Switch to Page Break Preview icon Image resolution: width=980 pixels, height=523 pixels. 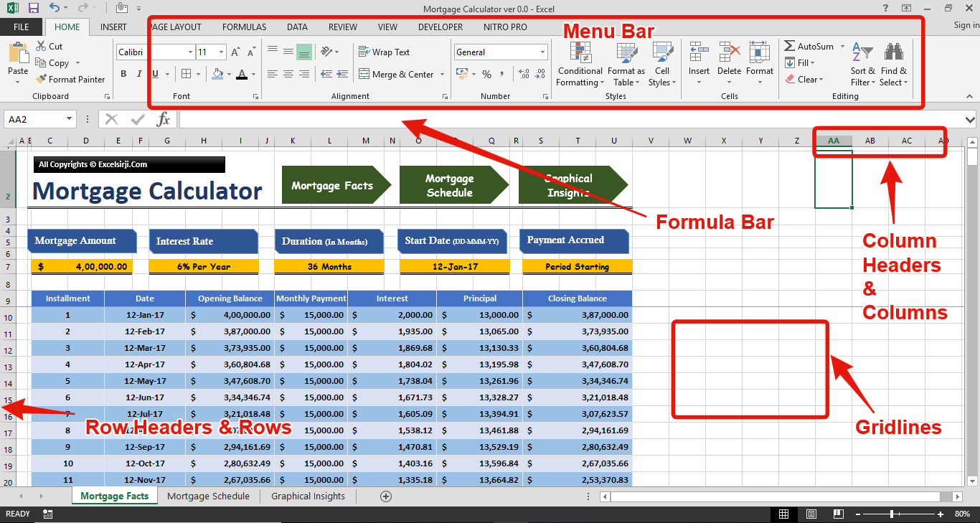click(x=837, y=514)
